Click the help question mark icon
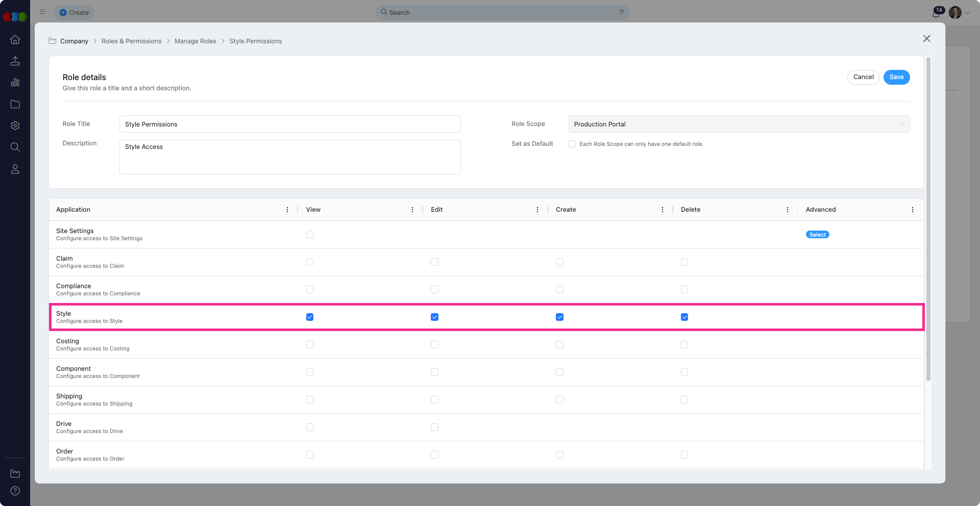The height and width of the screenshot is (506, 980). coord(15,491)
